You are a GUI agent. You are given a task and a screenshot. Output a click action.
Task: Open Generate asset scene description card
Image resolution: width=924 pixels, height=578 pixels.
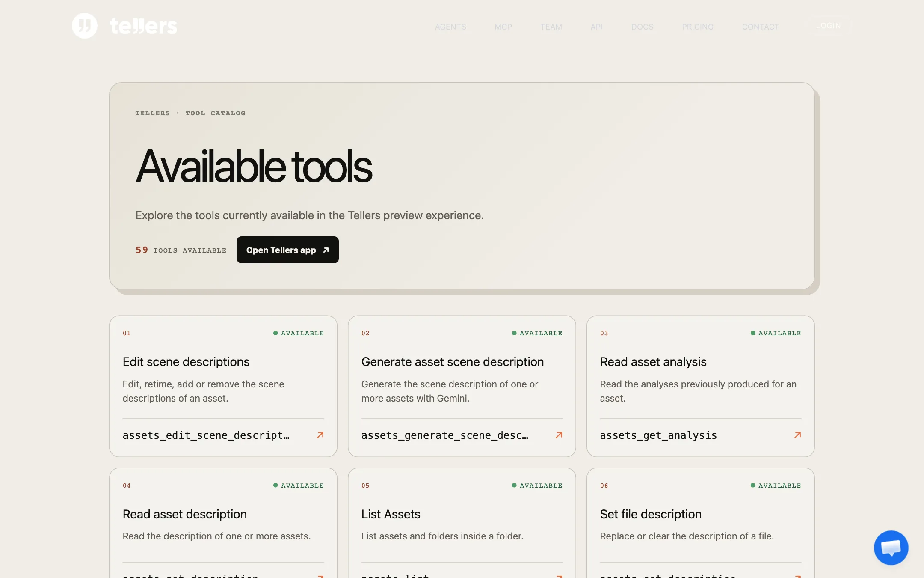[462, 386]
